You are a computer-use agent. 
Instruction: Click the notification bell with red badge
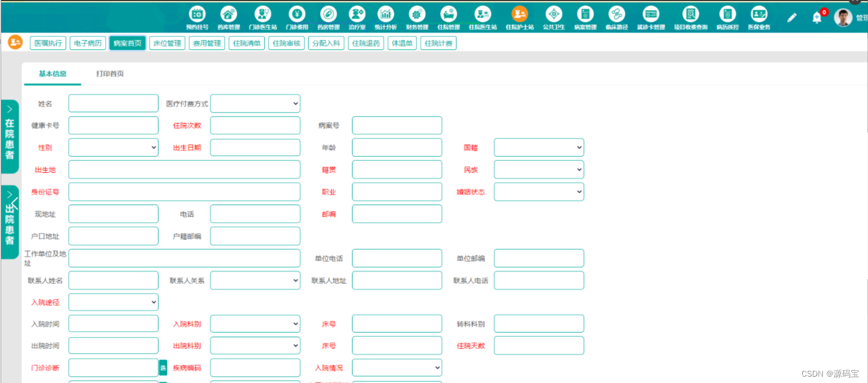pos(817,18)
